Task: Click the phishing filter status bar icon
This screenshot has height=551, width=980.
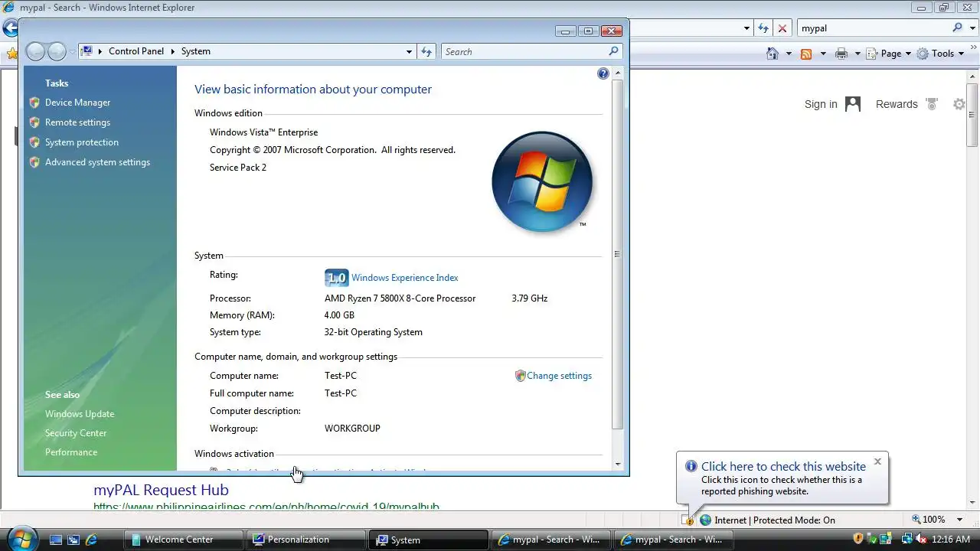Action: click(x=688, y=520)
